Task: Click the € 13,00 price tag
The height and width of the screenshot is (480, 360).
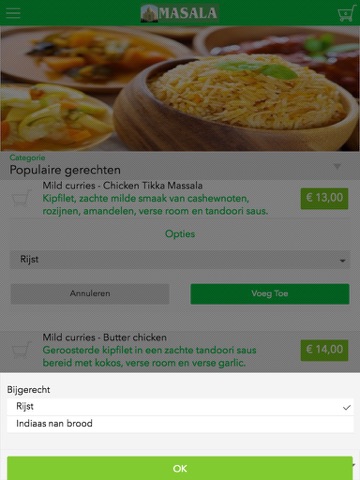Action: [x=324, y=198]
